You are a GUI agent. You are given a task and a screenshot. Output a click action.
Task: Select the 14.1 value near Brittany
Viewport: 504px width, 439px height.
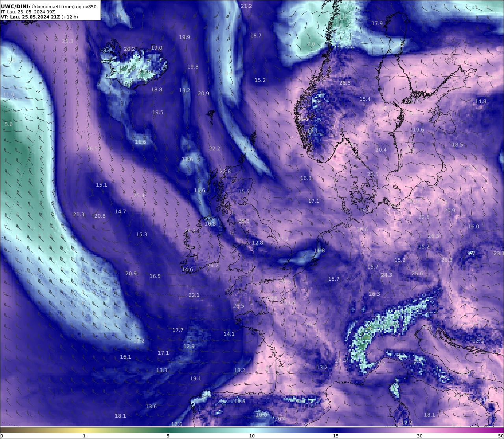click(x=229, y=334)
